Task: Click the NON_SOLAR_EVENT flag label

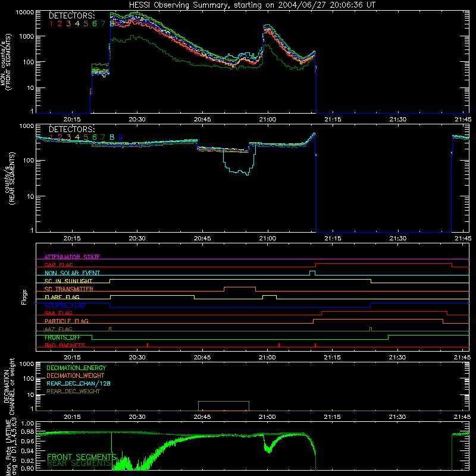Action: [x=72, y=273]
